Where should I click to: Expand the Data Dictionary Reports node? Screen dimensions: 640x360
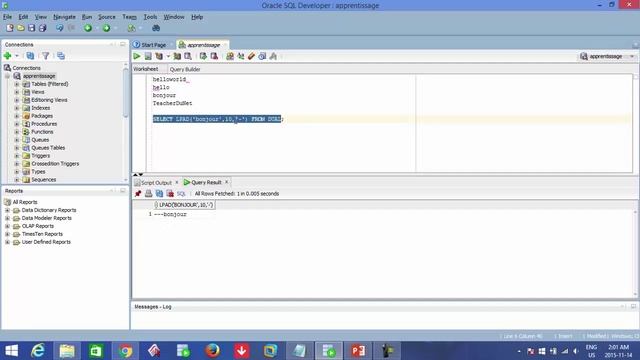pyautogui.click(x=7, y=210)
